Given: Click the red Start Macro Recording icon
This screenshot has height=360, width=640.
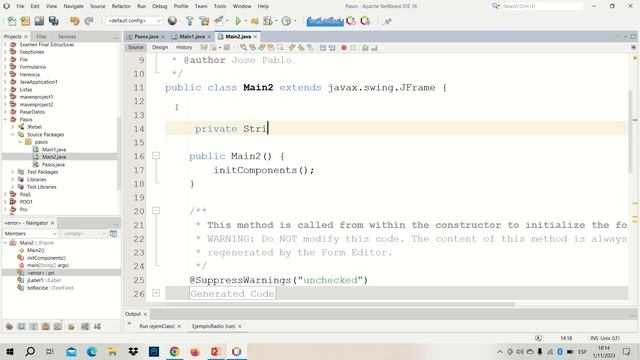Looking at the screenshot, I should pos(344,48).
